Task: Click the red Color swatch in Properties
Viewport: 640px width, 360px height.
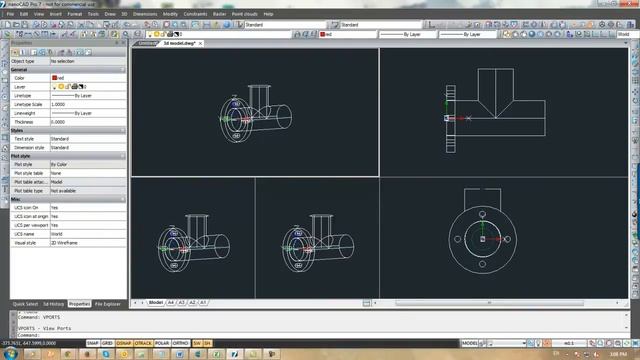Action: 54,78
